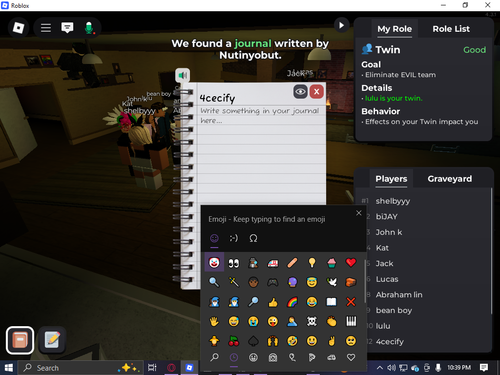Click the speaker icon above the journal
Screen dimensions: 500x375
click(x=183, y=75)
